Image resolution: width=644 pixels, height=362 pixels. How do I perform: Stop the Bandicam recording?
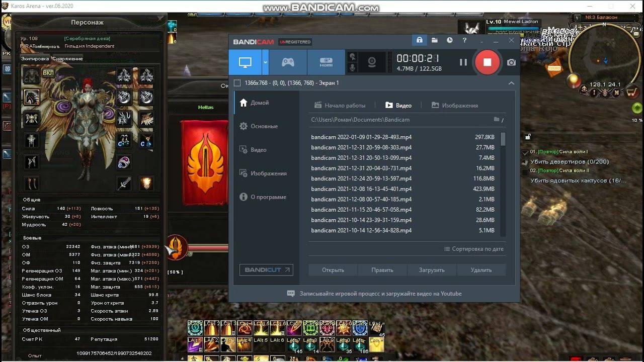click(x=487, y=62)
